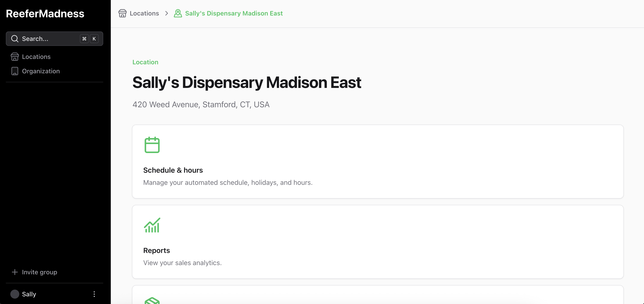Viewport: 644px width, 304px height.
Task: Click the green map pin breadcrumb icon
Action: tap(178, 13)
